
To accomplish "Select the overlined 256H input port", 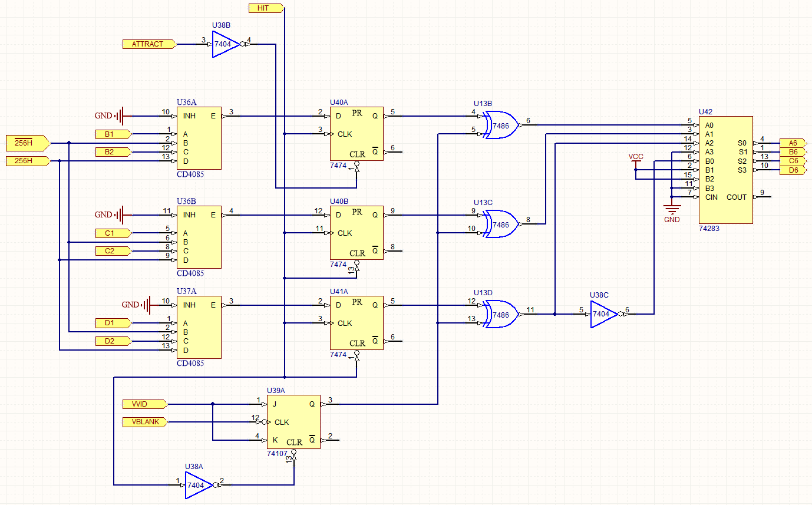I will tap(28, 143).
